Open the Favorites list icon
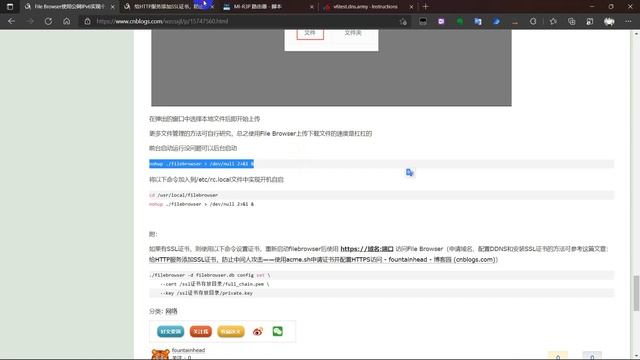The height and width of the screenshot is (360, 640). pos(553,21)
